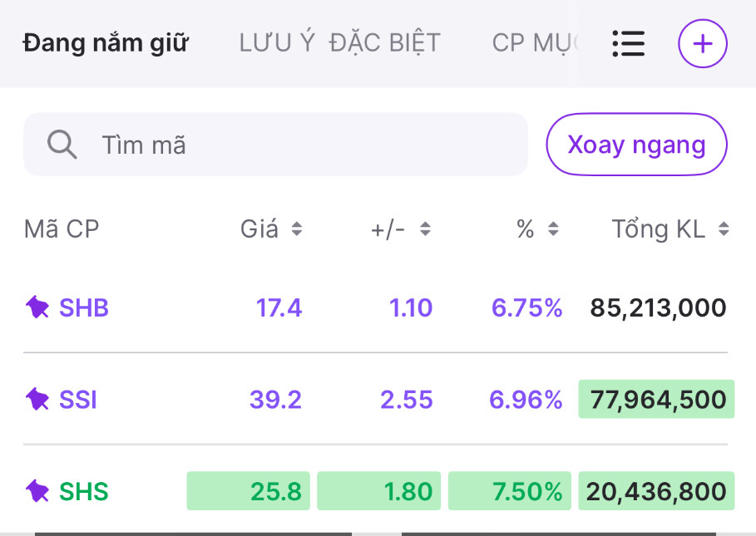The image size is (756, 536).
Task: Open the SSI stock ticker
Action: (x=78, y=400)
